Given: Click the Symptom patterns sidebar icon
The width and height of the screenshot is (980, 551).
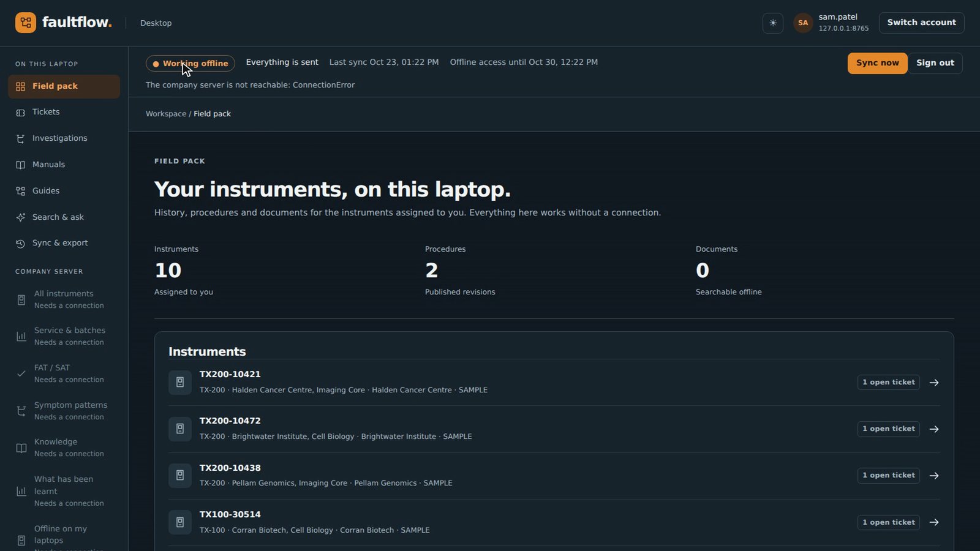Looking at the screenshot, I should pyautogui.click(x=21, y=411).
